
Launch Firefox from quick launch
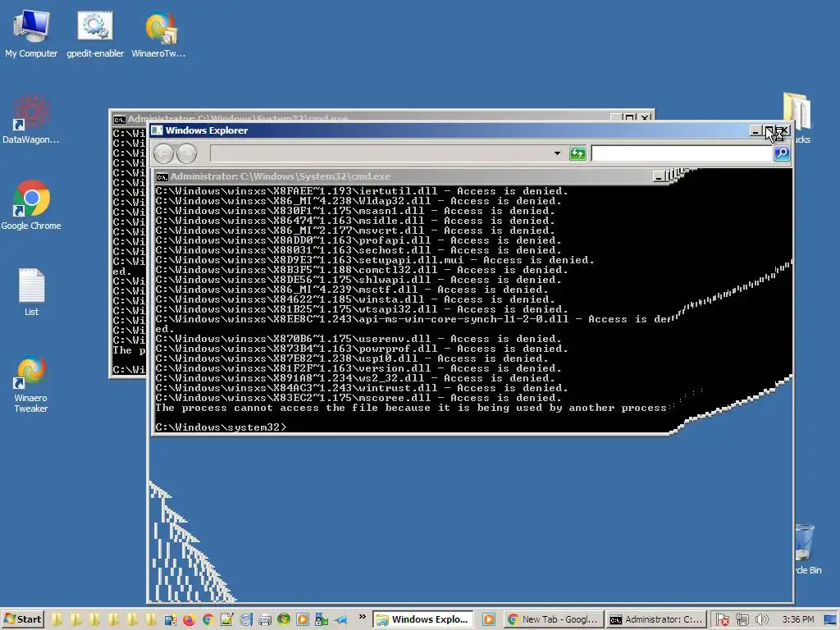189,620
